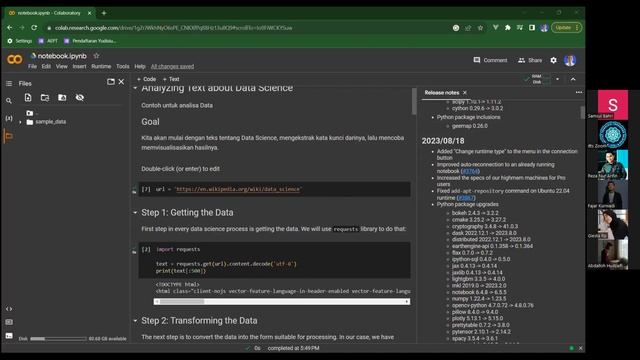640x360 pixels.
Task: Click the notebook.ipynb title
Action: (x=62, y=56)
